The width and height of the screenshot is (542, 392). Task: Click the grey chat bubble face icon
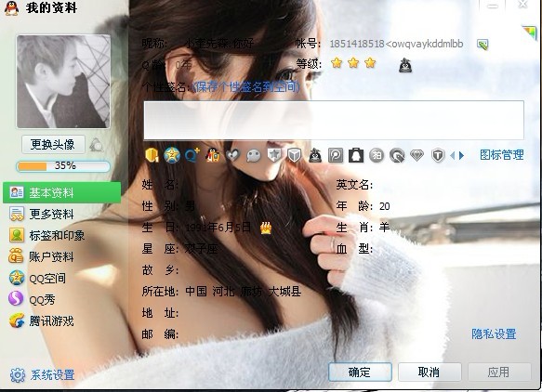pyautogui.click(x=254, y=156)
